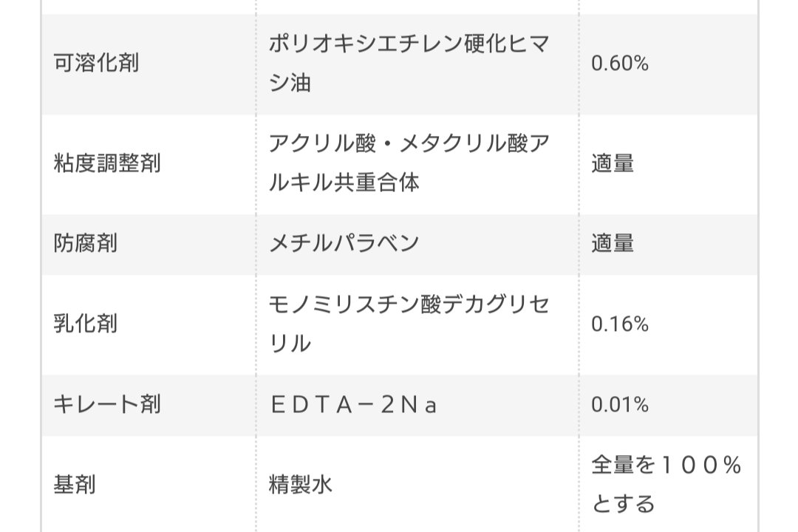The image size is (798, 532).
Task: Select the ポリオキシエチレン硬化ヒマシ油 ingredient text
Action: 408,63
